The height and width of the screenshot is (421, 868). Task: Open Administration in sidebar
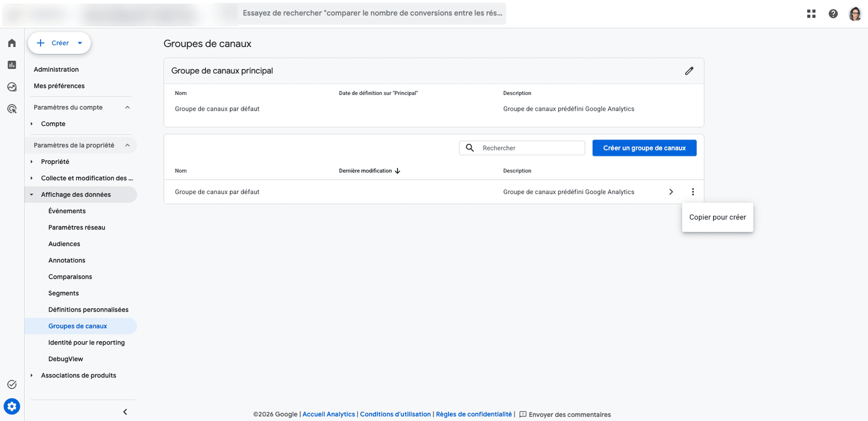click(56, 69)
